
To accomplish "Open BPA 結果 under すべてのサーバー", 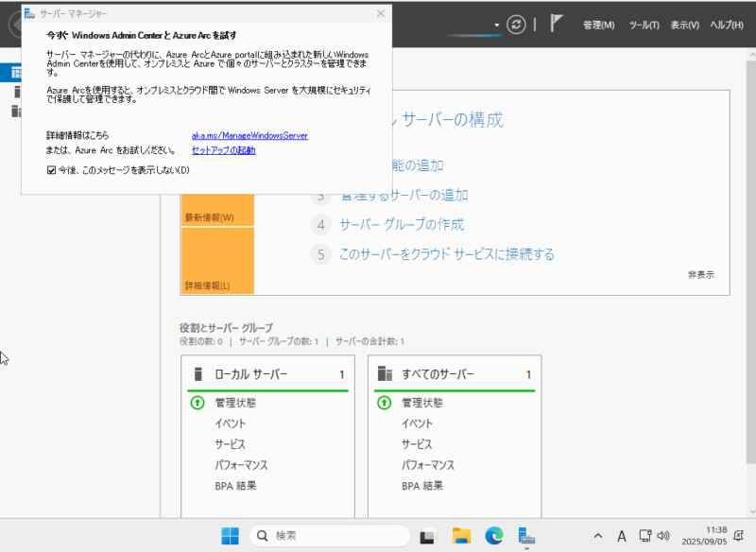I will click(x=422, y=486).
